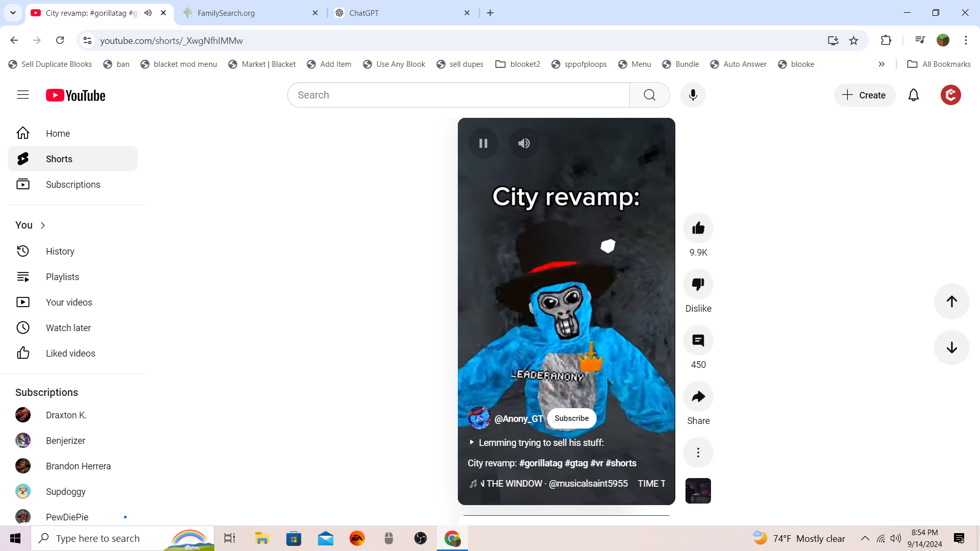This screenshot has height=551, width=980.
Task: Toggle the hamburger guide menu
Action: pyautogui.click(x=23, y=95)
